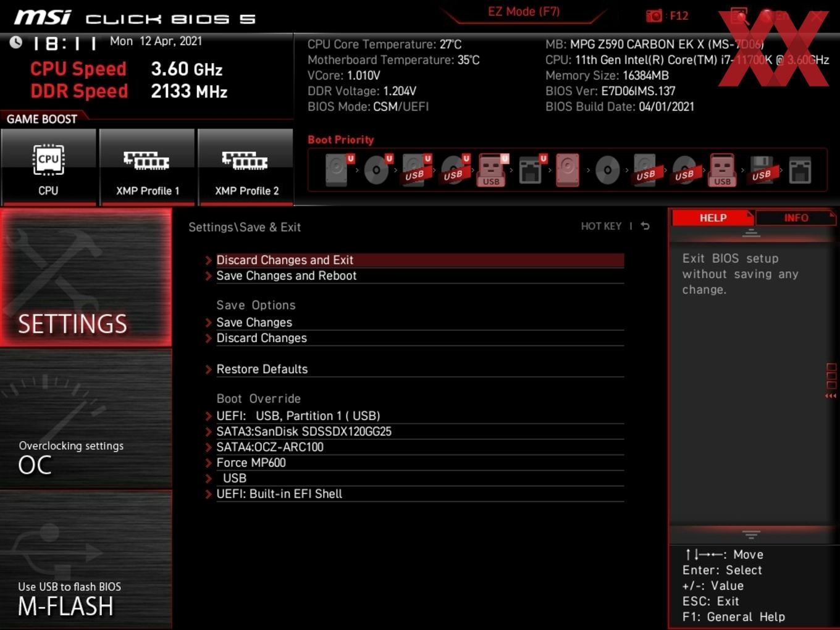
Task: Click the MSI logo
Action: pyautogui.click(x=43, y=17)
